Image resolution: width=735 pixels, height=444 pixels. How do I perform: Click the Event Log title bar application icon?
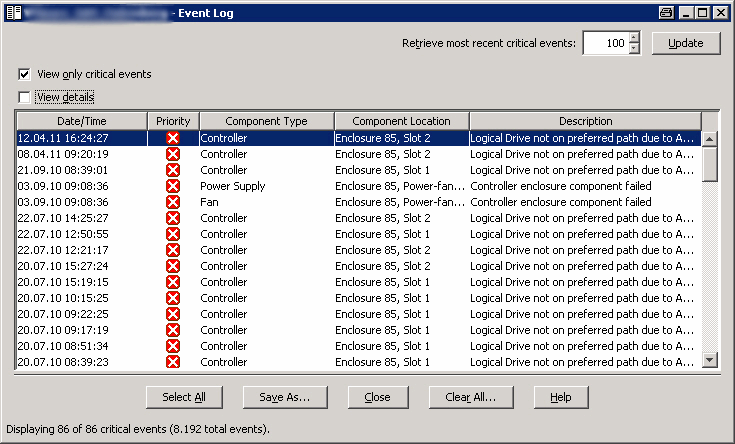coord(12,13)
